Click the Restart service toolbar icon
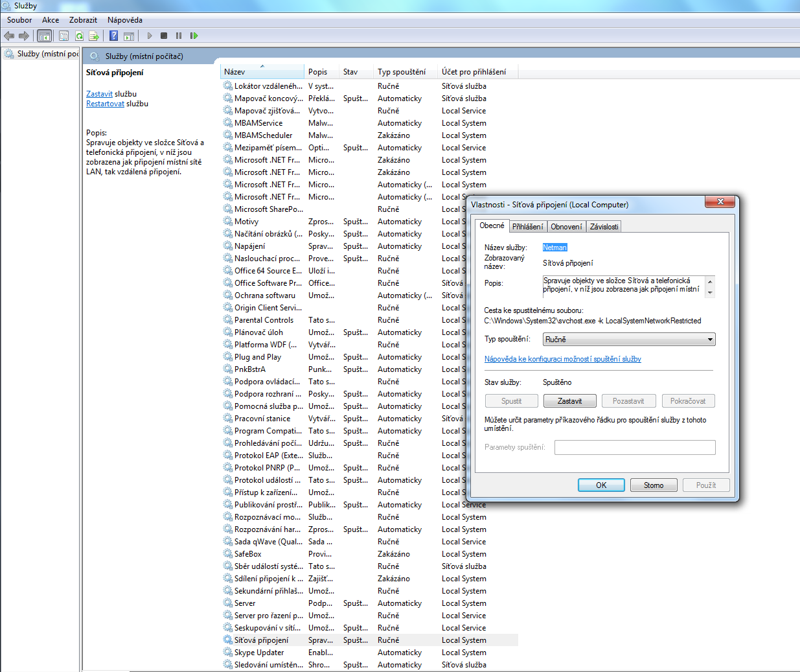The image size is (800, 672). [194, 36]
